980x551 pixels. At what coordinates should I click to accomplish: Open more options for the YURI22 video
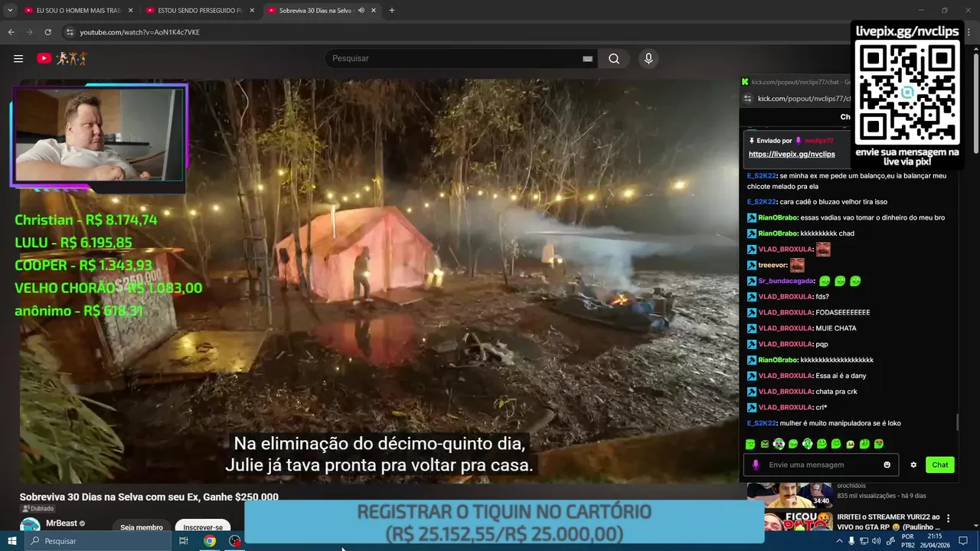coord(949,518)
